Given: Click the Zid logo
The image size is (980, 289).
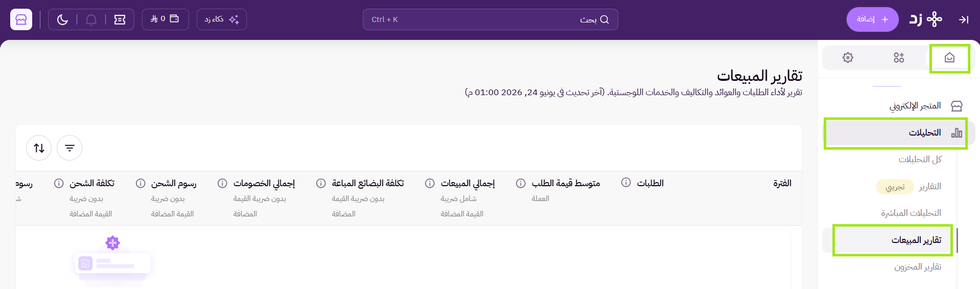Looking at the screenshot, I should [925, 19].
